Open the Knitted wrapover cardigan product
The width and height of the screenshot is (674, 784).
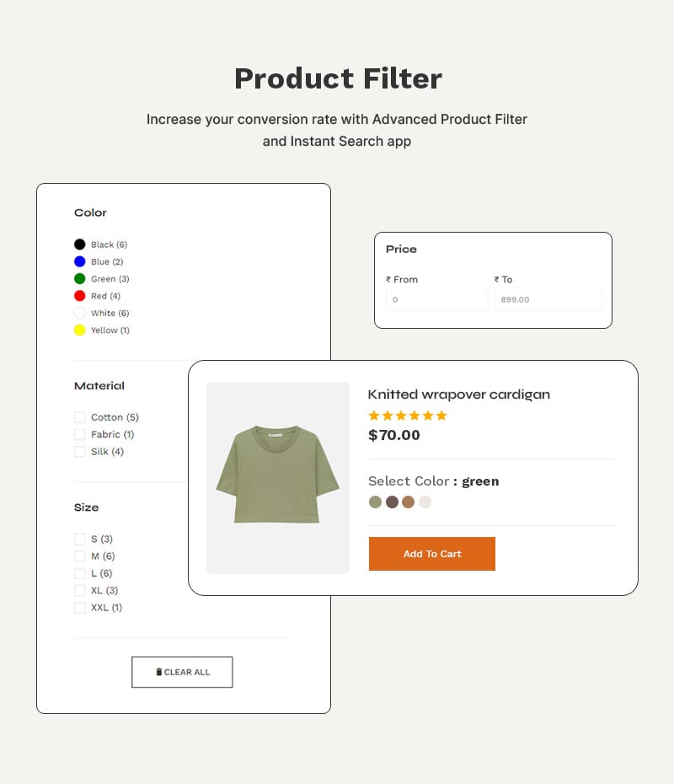point(458,394)
